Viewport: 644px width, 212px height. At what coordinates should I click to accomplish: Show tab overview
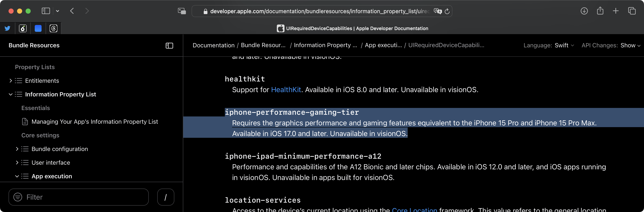[x=632, y=11]
